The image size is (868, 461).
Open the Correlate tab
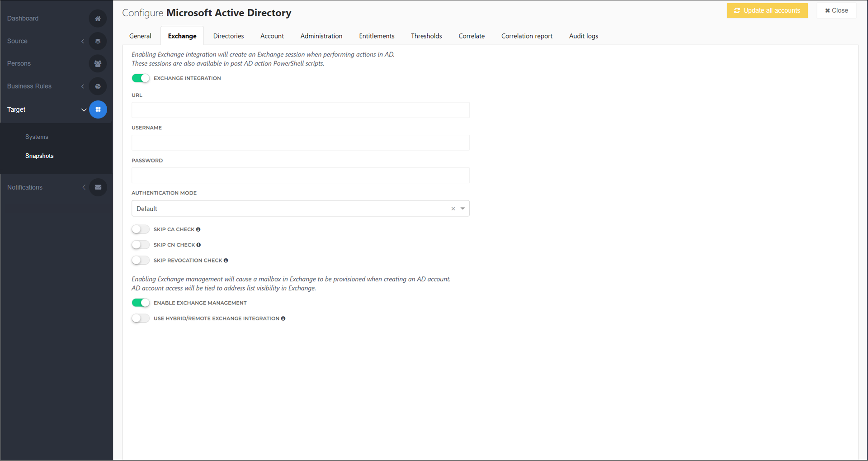coord(472,36)
